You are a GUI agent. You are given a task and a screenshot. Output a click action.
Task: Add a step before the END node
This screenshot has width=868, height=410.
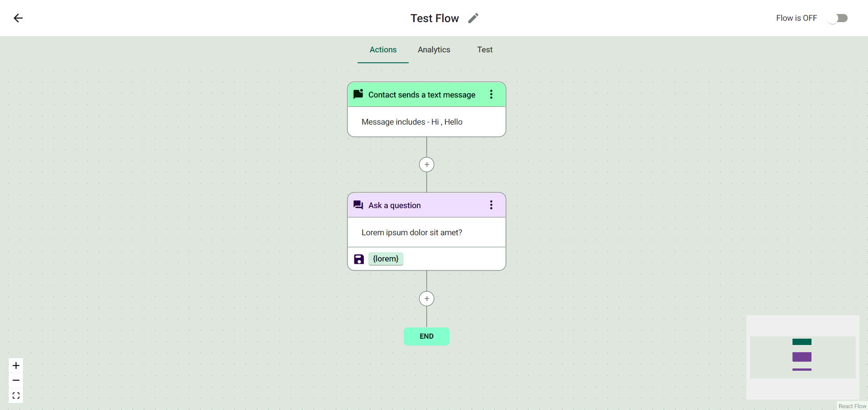[x=426, y=298]
